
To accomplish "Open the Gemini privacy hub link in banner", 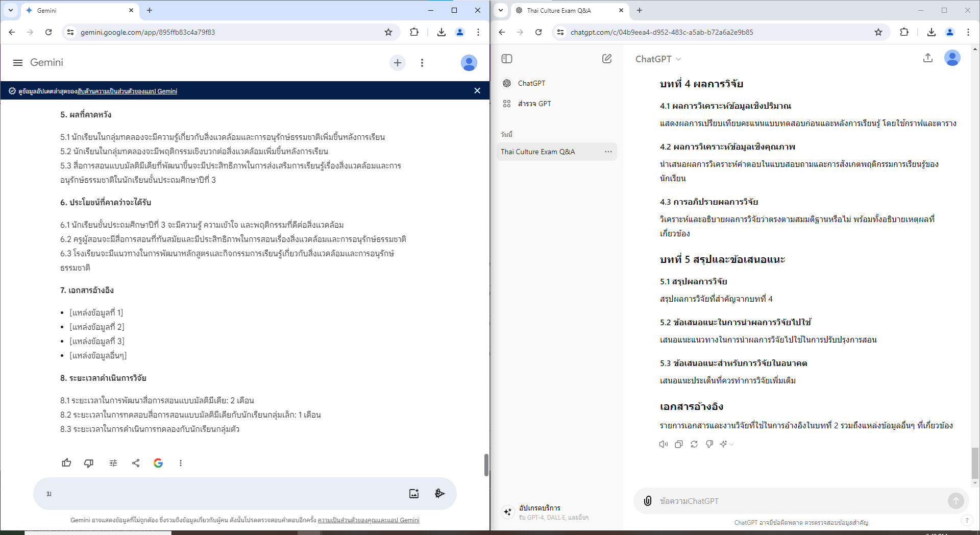I will [127, 91].
